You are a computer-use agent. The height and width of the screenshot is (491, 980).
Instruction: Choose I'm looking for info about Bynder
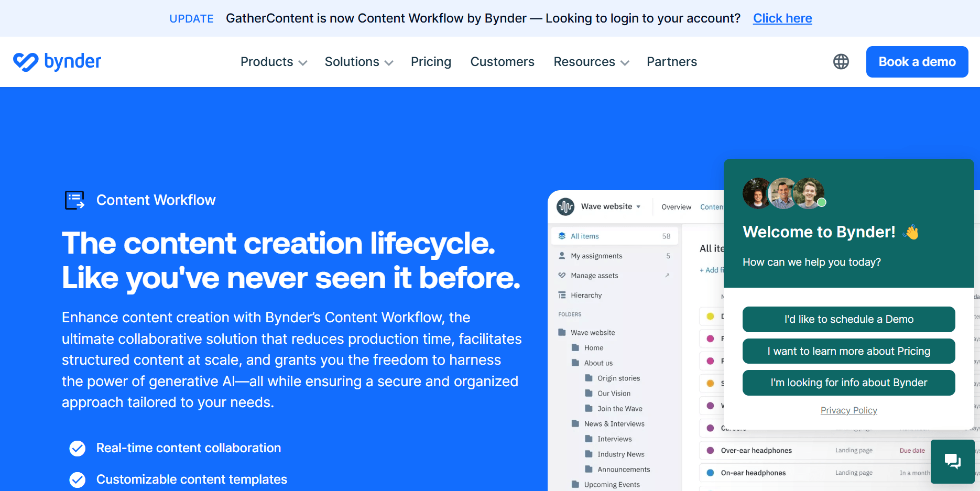[849, 383]
